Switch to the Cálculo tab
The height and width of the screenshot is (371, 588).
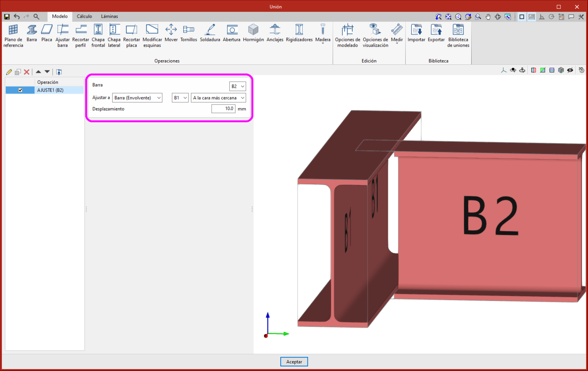[x=84, y=16]
